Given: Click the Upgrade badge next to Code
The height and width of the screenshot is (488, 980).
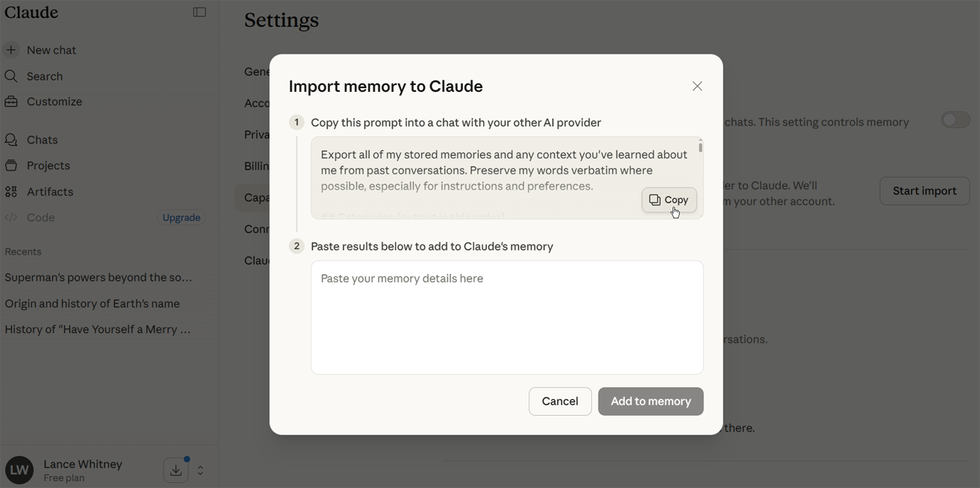Looking at the screenshot, I should (182, 218).
